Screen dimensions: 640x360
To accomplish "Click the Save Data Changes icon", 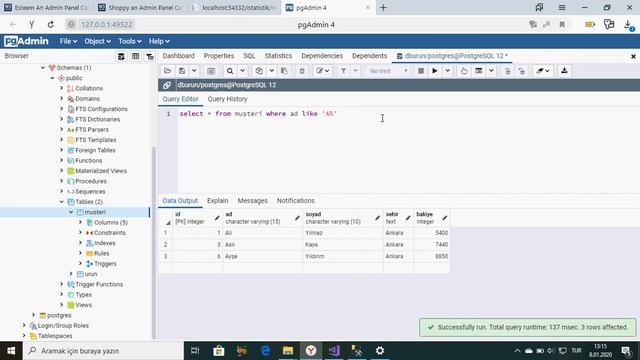I will [x=211, y=71].
